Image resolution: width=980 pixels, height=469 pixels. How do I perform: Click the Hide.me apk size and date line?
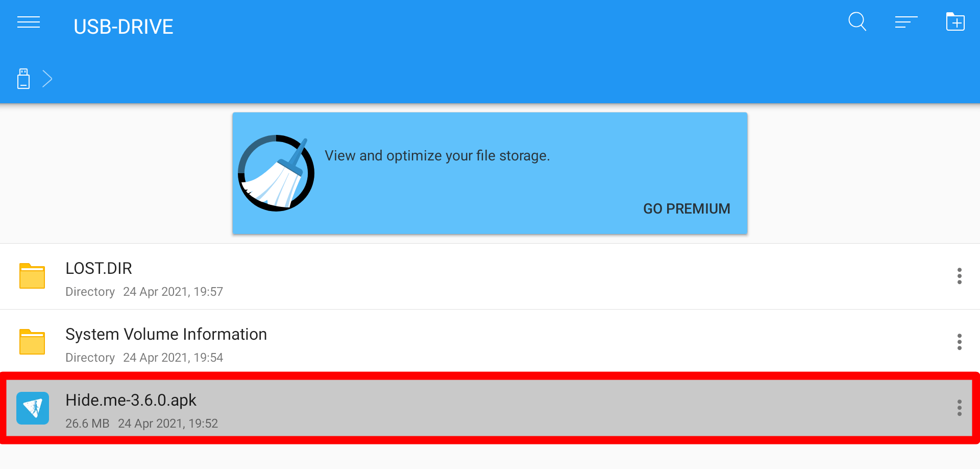pos(142,424)
